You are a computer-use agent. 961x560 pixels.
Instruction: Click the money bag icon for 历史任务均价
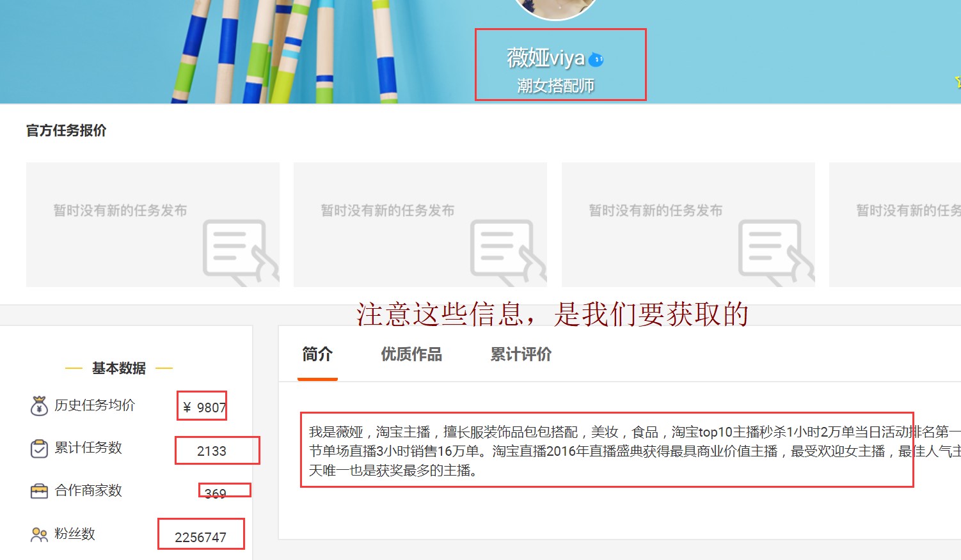(x=39, y=405)
